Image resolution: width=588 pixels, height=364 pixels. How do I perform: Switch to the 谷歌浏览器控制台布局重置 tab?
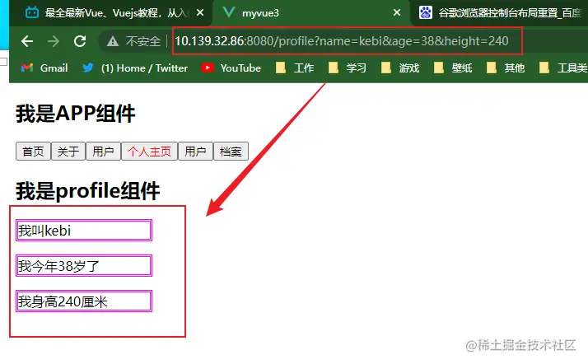click(x=501, y=13)
